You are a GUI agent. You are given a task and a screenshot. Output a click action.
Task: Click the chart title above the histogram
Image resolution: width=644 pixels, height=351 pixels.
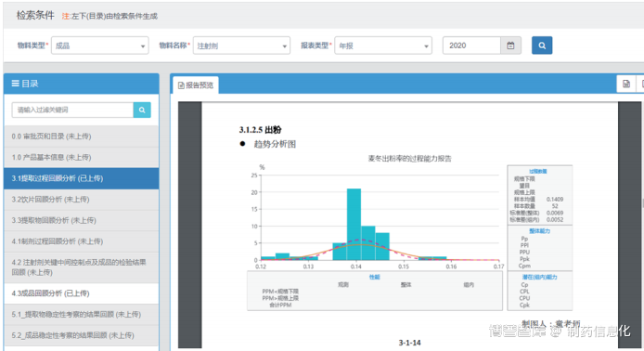click(x=409, y=159)
